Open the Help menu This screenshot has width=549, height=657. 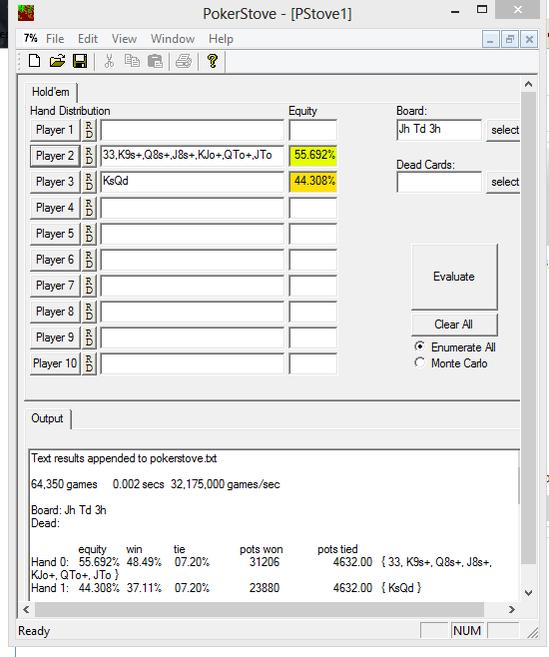[221, 39]
